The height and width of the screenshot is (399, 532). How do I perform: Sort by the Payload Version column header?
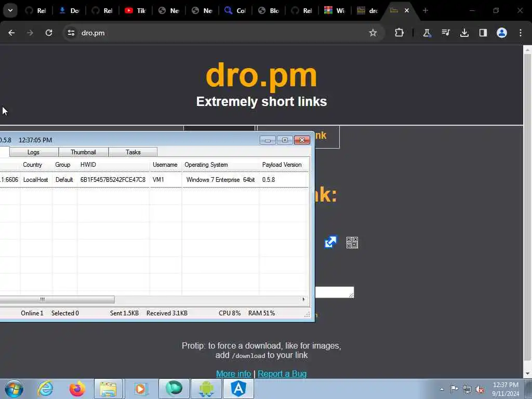click(x=284, y=165)
